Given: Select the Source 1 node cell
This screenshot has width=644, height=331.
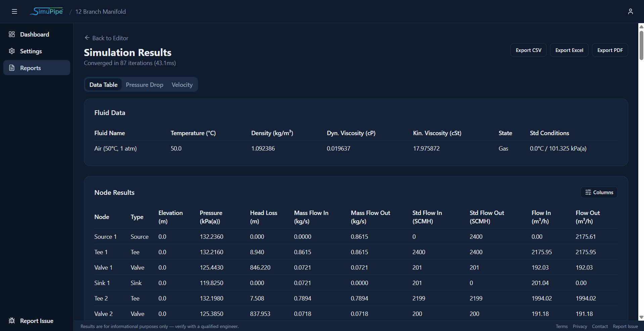Looking at the screenshot, I should pyautogui.click(x=105, y=236).
